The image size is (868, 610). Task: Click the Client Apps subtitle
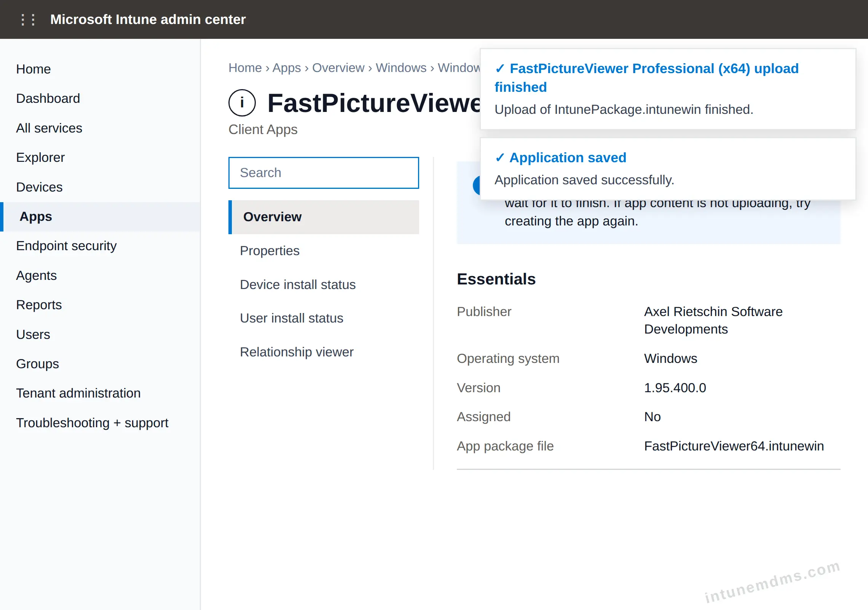tap(263, 129)
